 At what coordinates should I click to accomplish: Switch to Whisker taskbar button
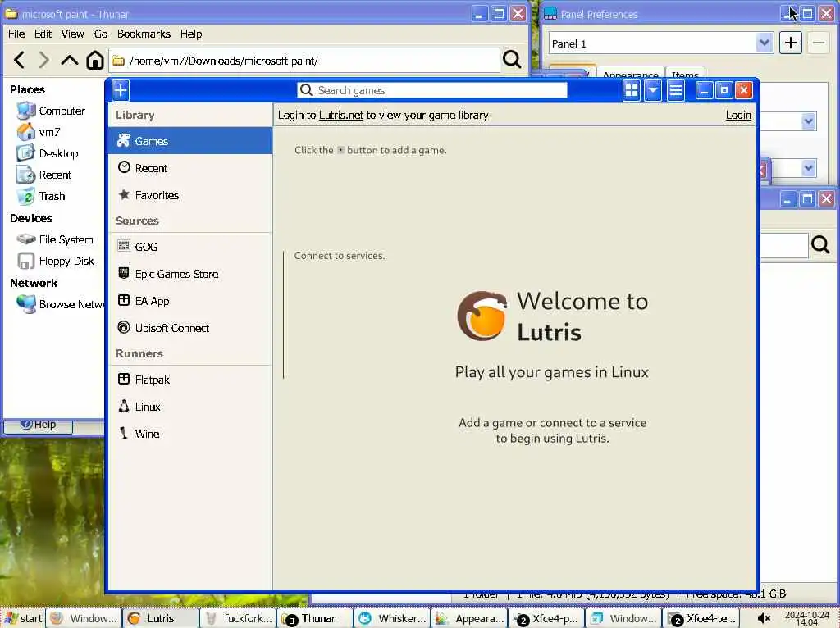[392, 618]
